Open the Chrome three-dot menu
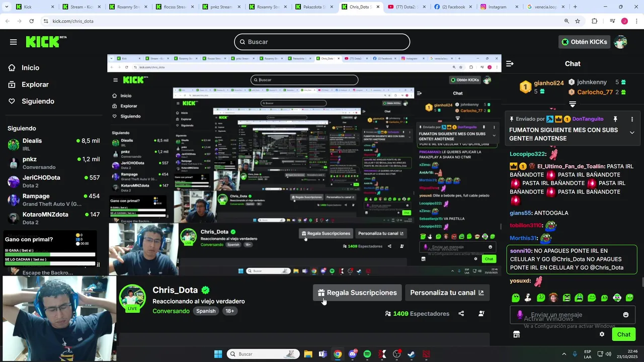This screenshot has height=362, width=644. pos(635,21)
